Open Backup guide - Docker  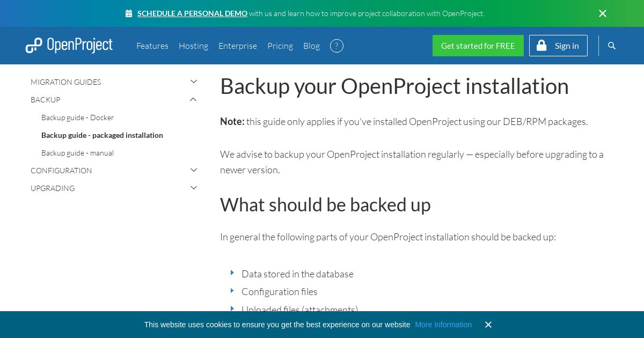(x=78, y=117)
